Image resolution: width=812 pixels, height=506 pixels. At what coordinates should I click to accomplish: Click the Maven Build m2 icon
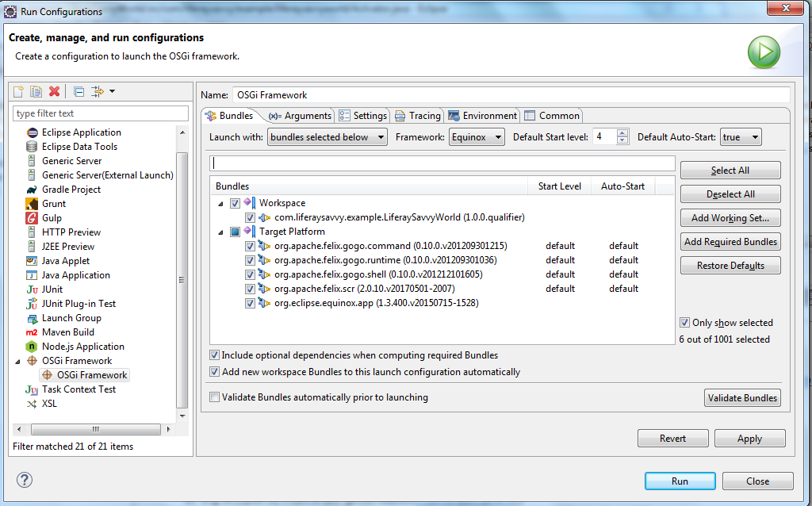click(x=32, y=332)
